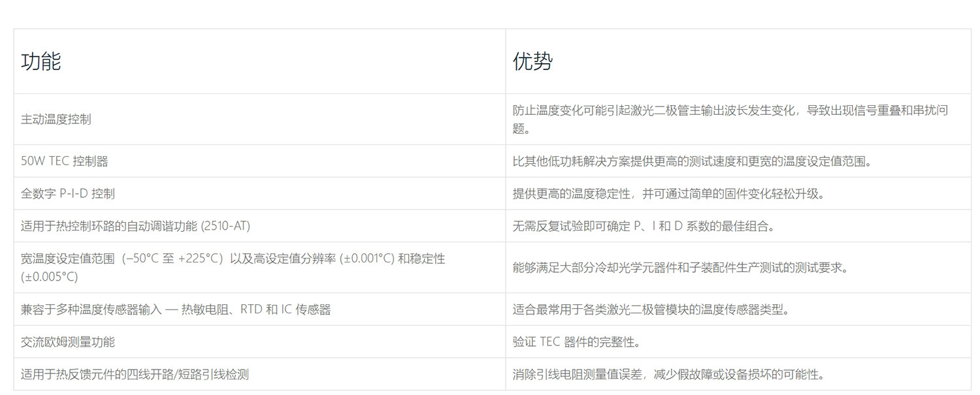The image size is (980, 395).
Task: Select the 功能 column header
Action: (259, 61)
